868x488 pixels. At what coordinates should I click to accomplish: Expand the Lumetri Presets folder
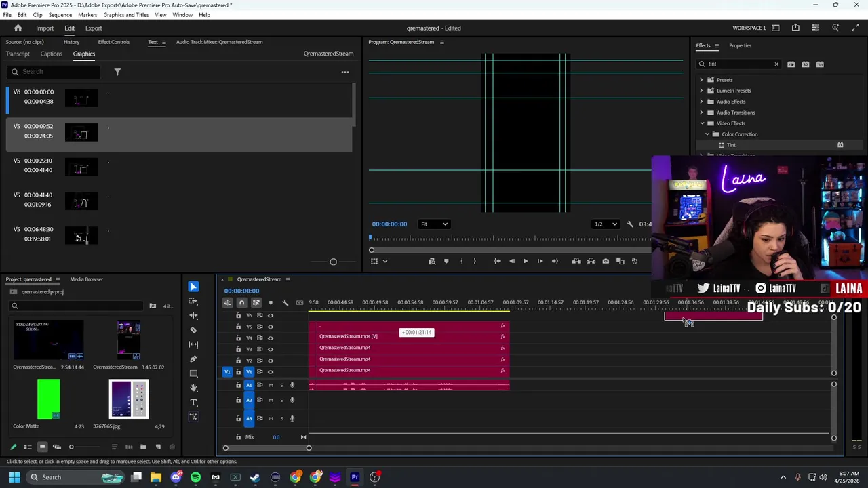pos(701,91)
